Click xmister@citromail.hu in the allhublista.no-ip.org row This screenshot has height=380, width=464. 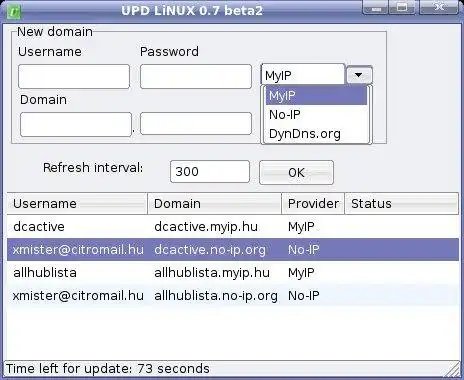point(78,296)
